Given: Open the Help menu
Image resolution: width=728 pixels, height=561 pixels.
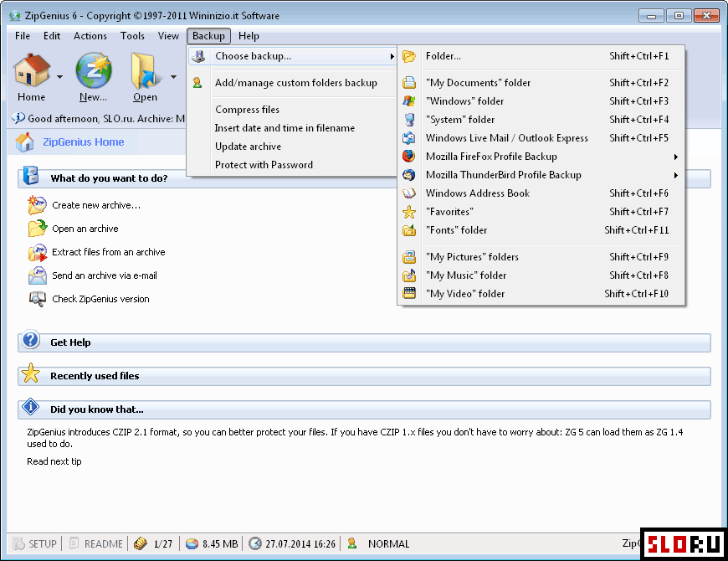Looking at the screenshot, I should coord(249,36).
